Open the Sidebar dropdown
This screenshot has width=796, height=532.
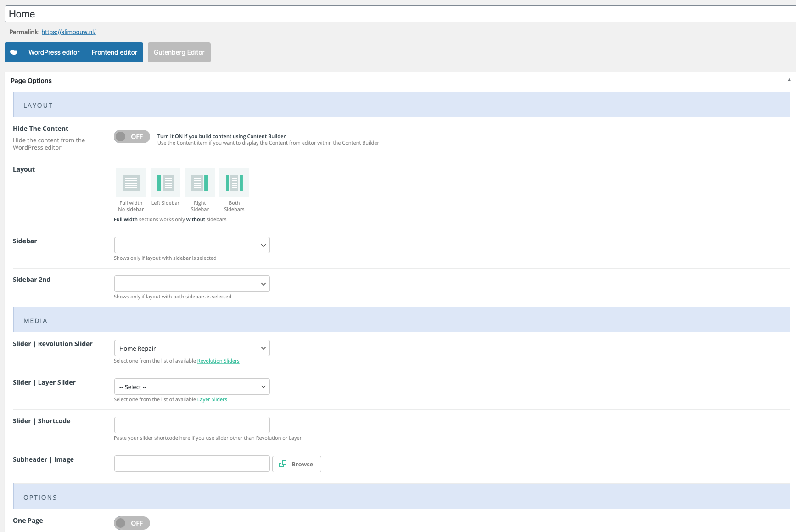tap(192, 245)
